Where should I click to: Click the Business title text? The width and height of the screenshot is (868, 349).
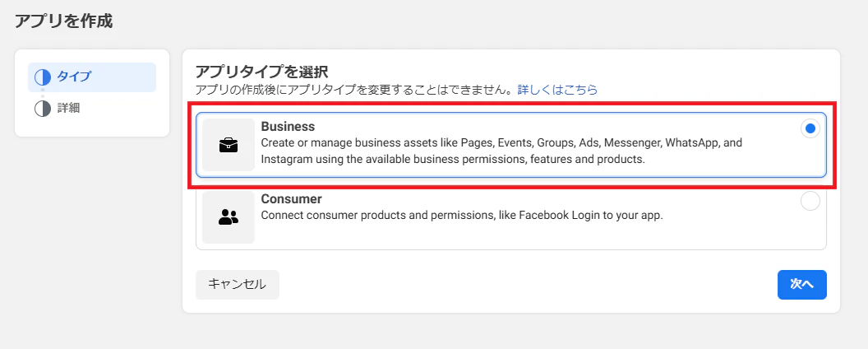288,127
